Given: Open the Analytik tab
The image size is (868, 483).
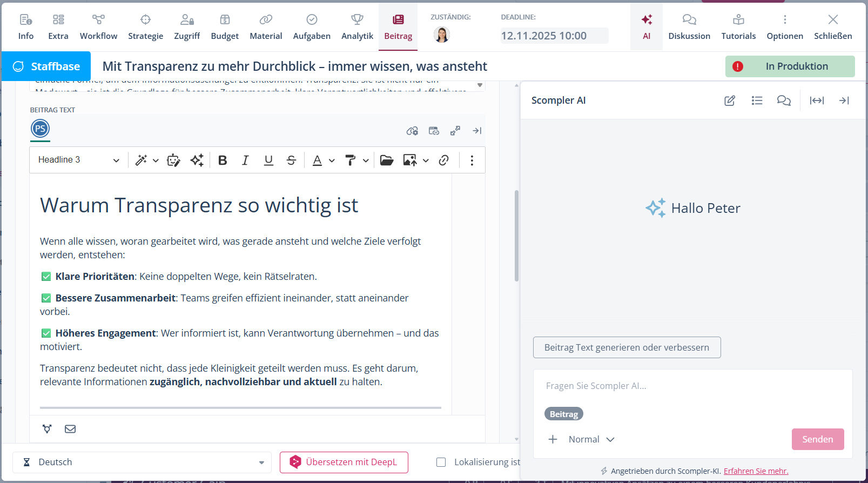Looking at the screenshot, I should (357, 27).
